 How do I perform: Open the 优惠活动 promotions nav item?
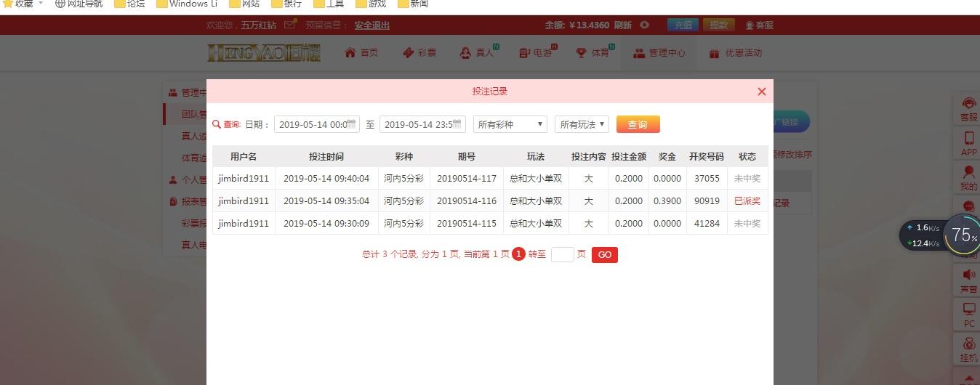click(735, 53)
